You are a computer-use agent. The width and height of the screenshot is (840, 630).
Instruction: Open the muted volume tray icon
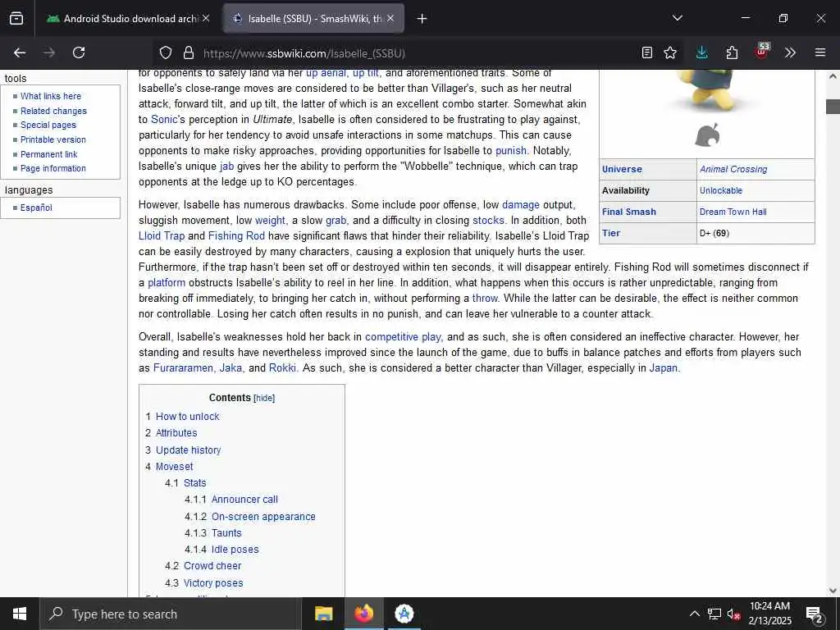point(733,614)
